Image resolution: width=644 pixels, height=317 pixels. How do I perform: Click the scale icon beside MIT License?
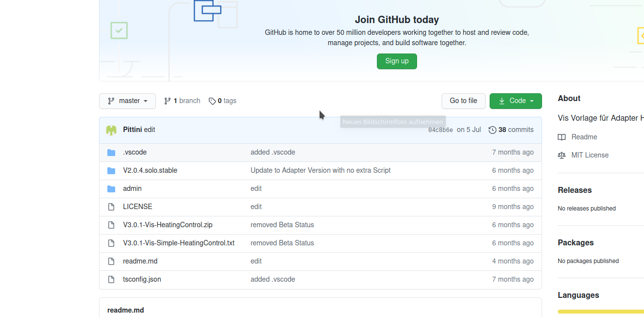click(x=562, y=155)
